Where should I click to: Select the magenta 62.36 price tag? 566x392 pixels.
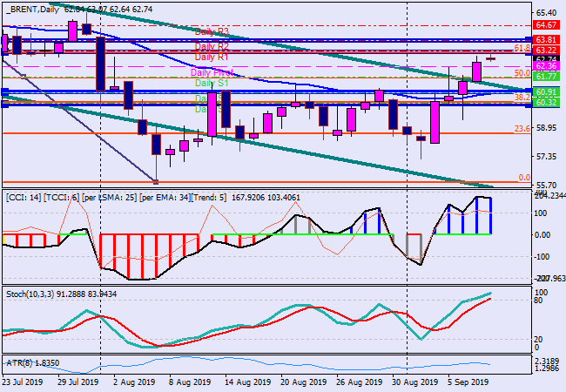coord(546,66)
